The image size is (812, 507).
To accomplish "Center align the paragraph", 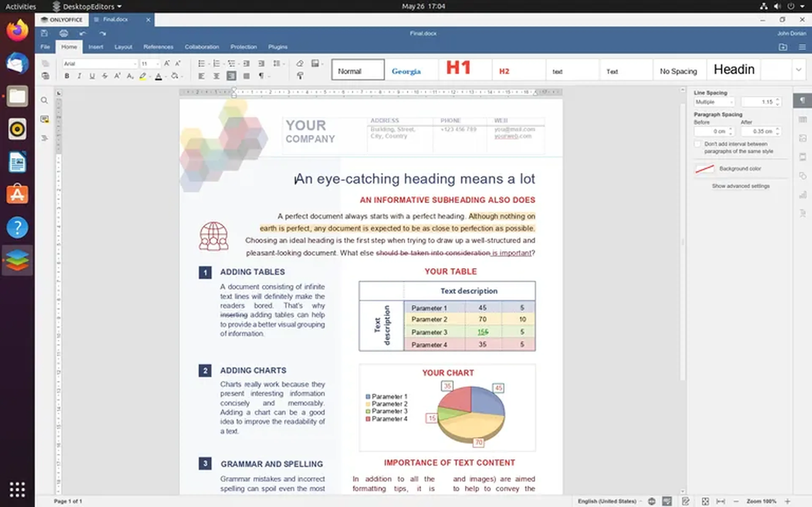I will tap(216, 76).
